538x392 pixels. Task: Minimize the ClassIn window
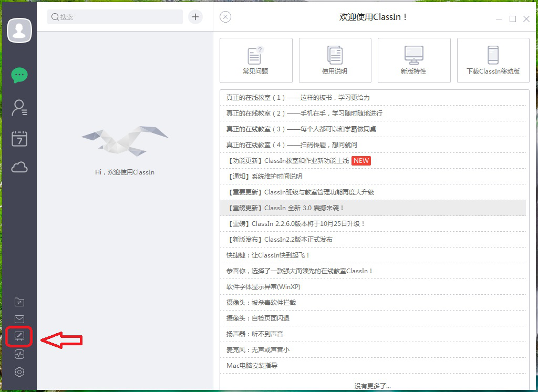[499, 19]
